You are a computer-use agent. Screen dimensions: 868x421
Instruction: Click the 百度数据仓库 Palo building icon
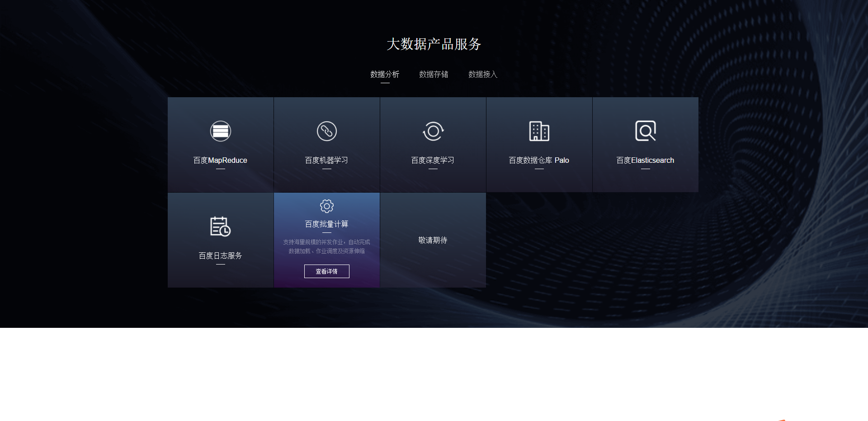point(539,131)
